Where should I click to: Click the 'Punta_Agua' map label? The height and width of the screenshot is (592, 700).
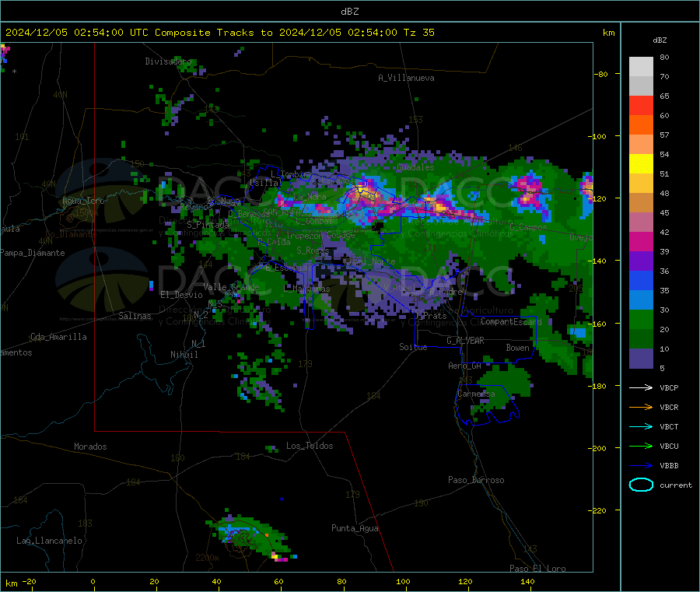[x=355, y=528]
